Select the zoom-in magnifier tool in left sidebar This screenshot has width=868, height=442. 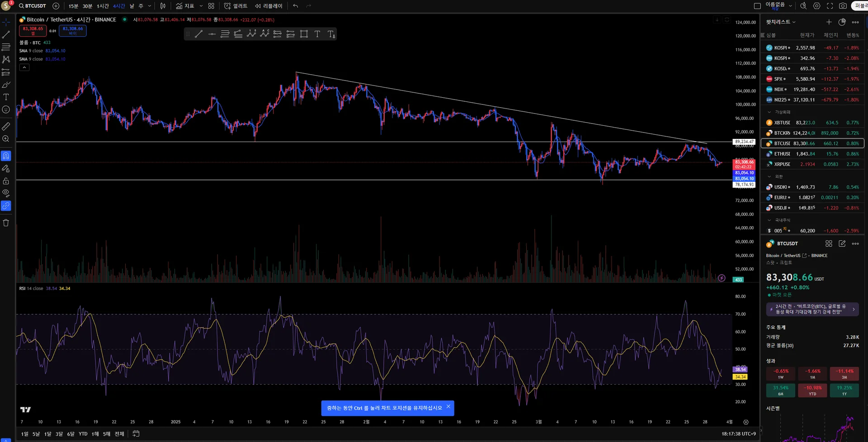pos(6,139)
